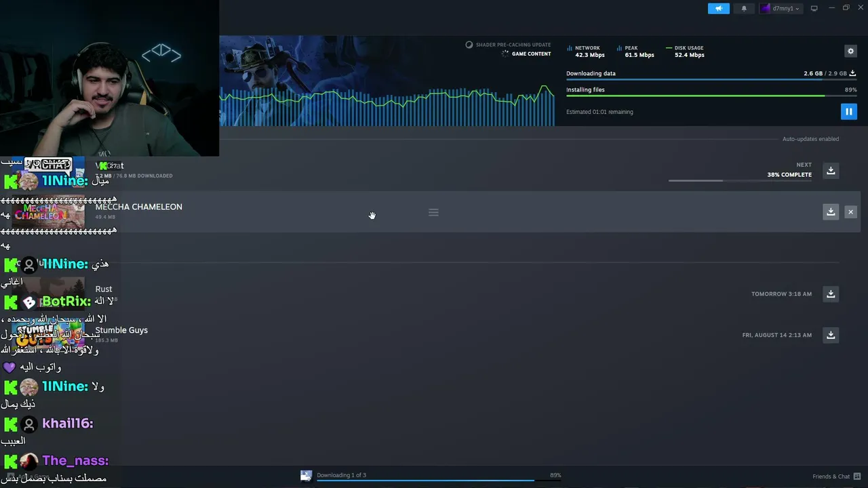Pause the current download

(848, 111)
